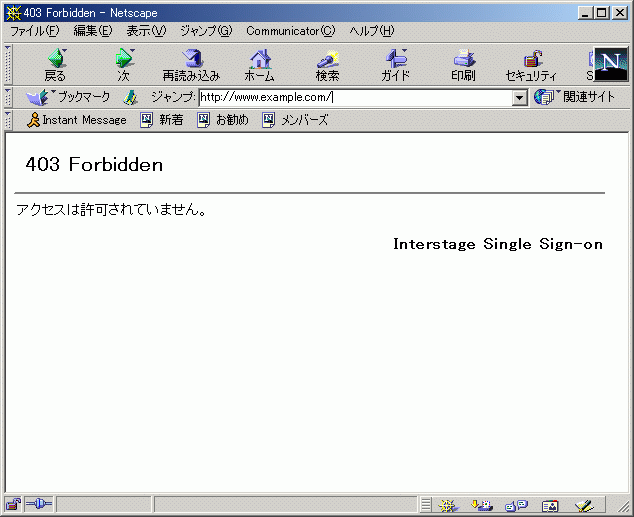Open Newsgroups from component bar
The height and width of the screenshot is (517, 634).
(516, 505)
